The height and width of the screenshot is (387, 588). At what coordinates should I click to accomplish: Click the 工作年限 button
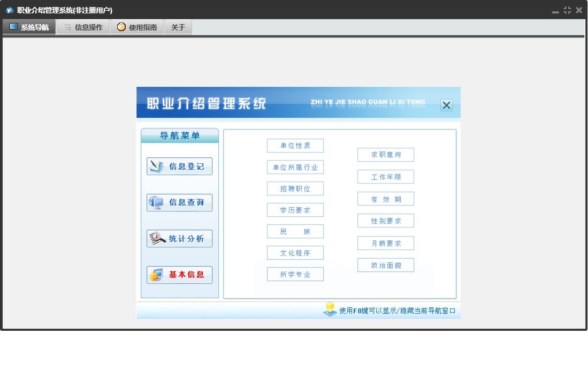tap(386, 177)
